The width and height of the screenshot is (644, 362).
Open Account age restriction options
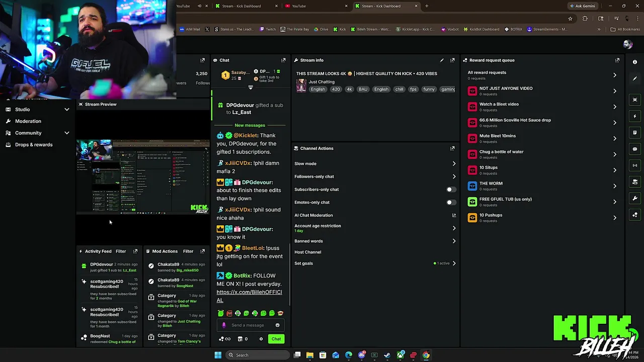375,228
